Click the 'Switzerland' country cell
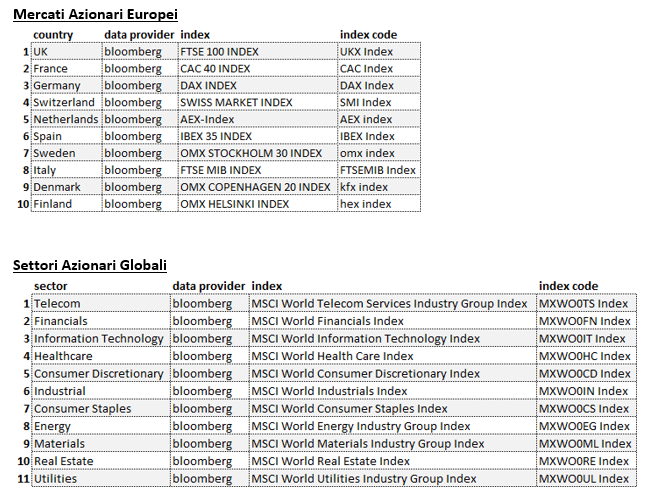Viewport: 655px width, 499px height. pyautogui.click(x=66, y=102)
